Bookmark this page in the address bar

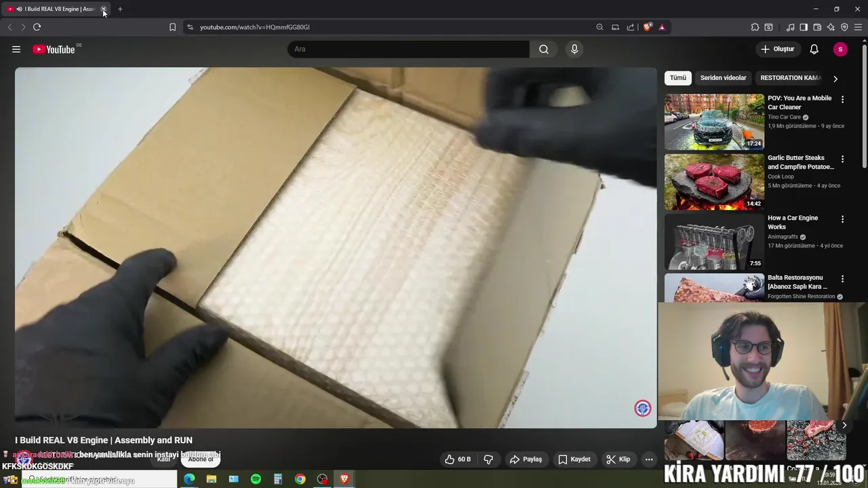pyautogui.click(x=172, y=27)
